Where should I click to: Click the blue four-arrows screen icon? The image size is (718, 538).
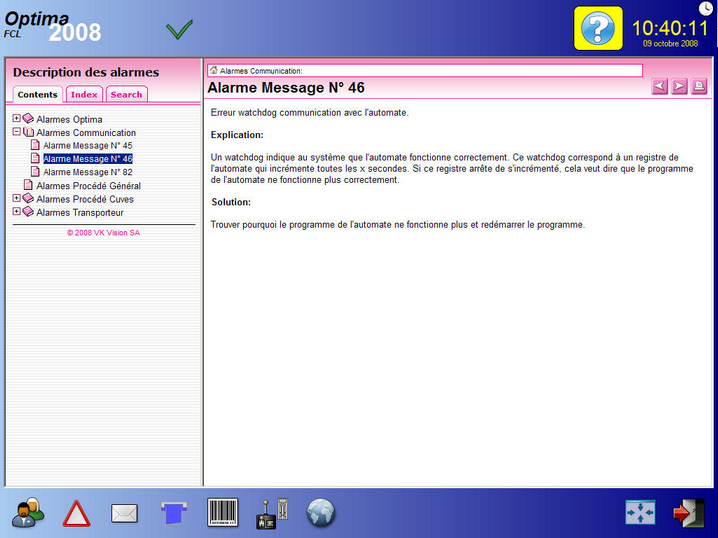640,512
